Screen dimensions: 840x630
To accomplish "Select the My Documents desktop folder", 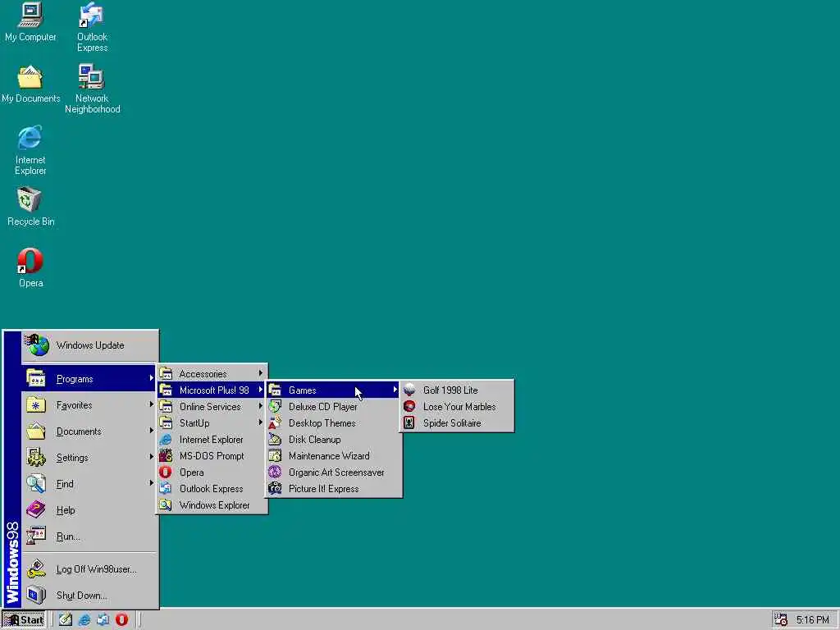I will point(30,84).
